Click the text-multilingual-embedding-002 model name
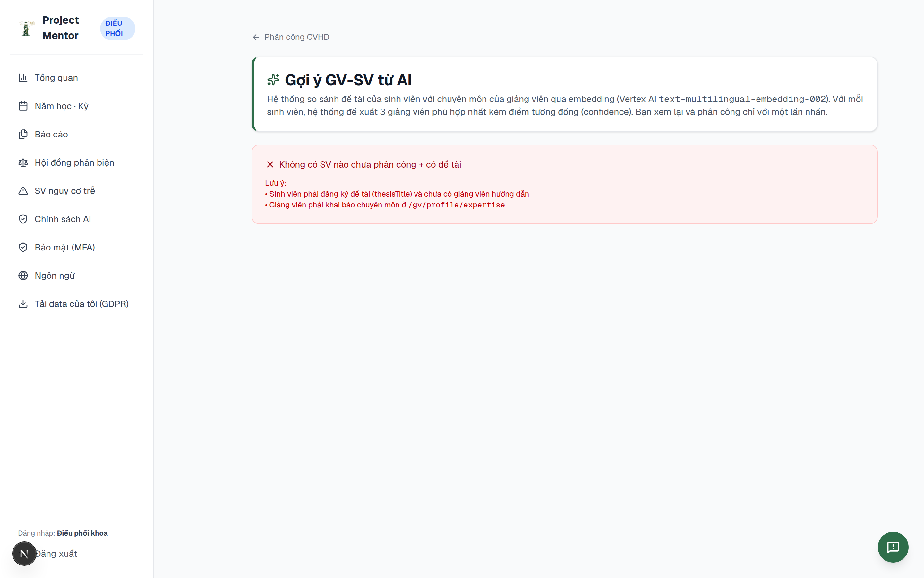The height and width of the screenshot is (578, 924). (743, 100)
